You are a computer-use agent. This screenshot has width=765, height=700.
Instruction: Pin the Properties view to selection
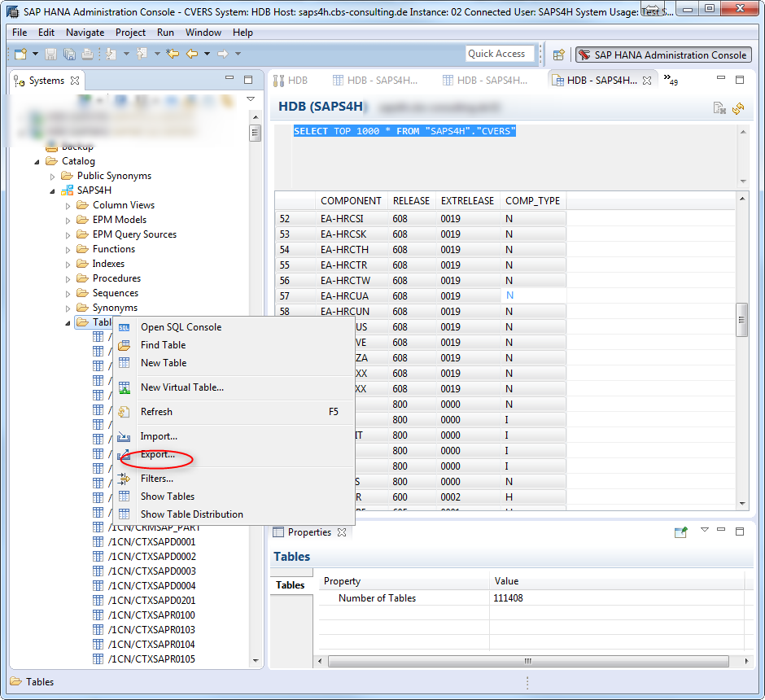tap(680, 532)
